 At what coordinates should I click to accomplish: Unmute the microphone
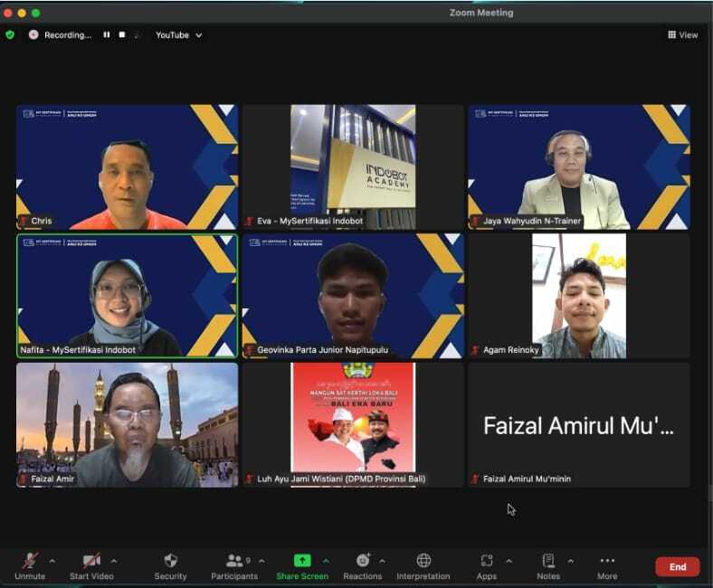tap(30, 561)
